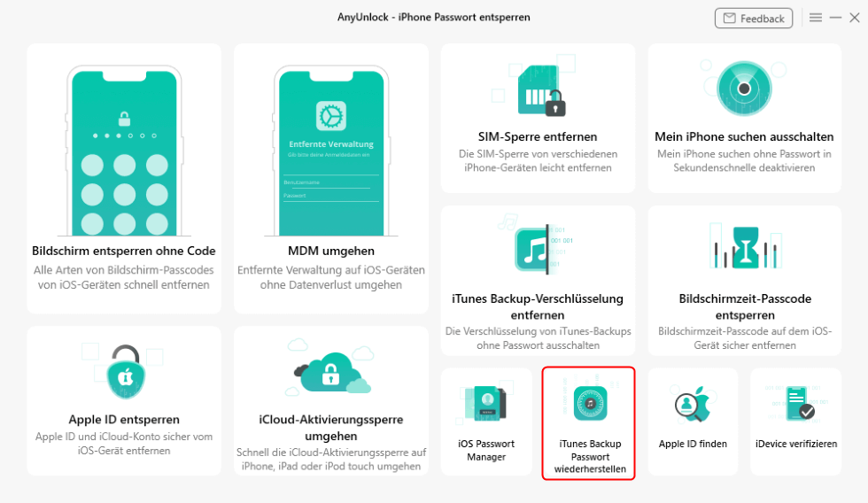
Task: Open the Feedback button
Action: [x=754, y=19]
